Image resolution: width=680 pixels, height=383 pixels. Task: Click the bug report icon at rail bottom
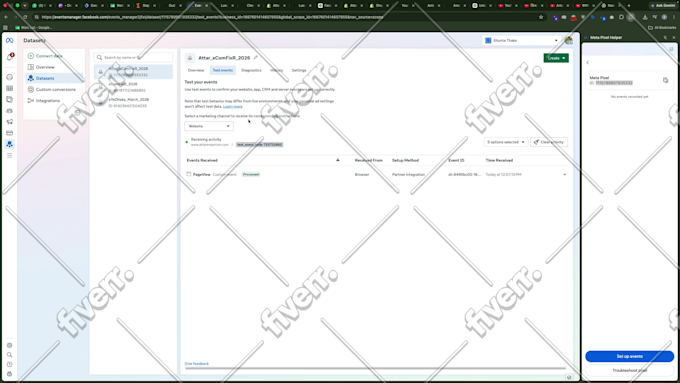coord(10,374)
